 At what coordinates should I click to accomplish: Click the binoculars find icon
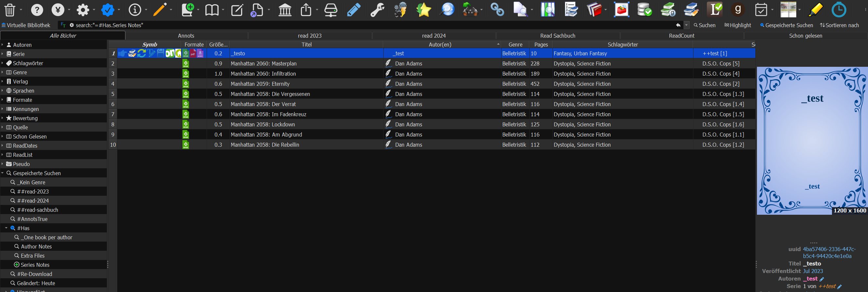[470, 10]
